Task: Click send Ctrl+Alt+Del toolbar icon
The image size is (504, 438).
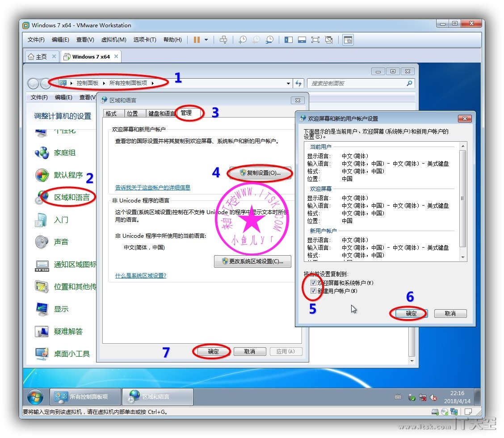Action: pos(223,40)
